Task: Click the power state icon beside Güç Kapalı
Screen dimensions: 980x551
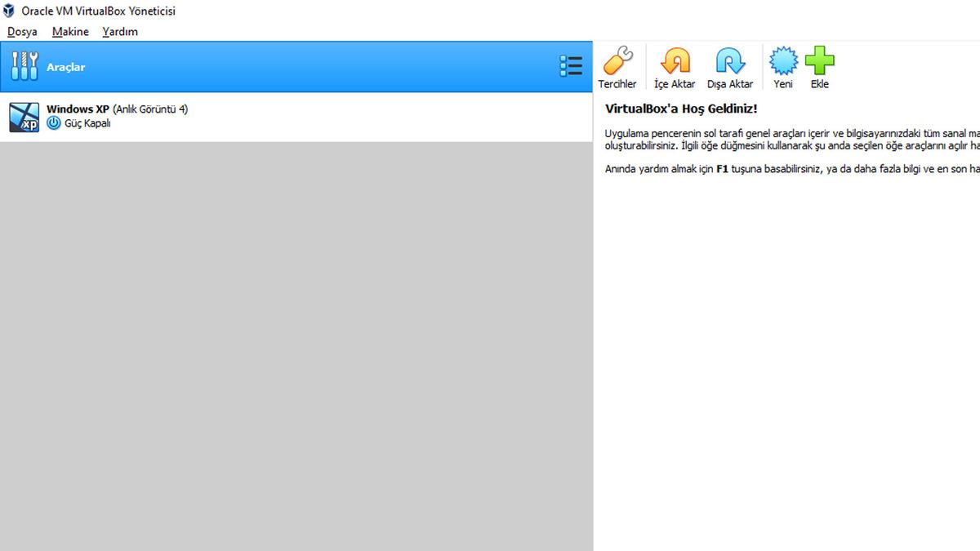Action: point(53,123)
